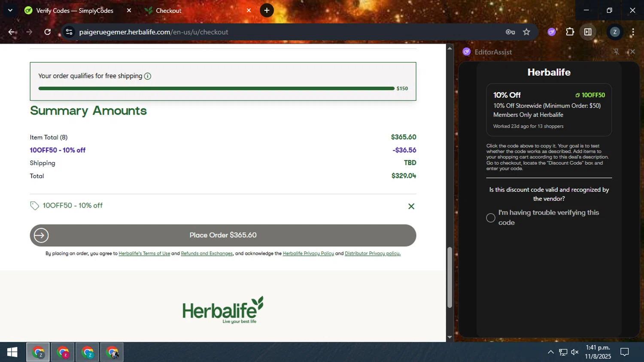Click the Summary Amounts heading

tap(88, 111)
